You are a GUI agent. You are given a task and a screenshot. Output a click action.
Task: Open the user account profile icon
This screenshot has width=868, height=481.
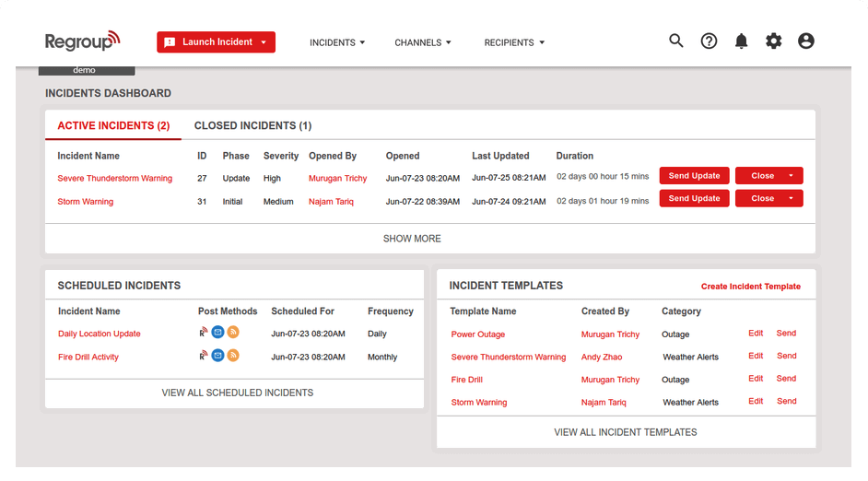point(806,41)
